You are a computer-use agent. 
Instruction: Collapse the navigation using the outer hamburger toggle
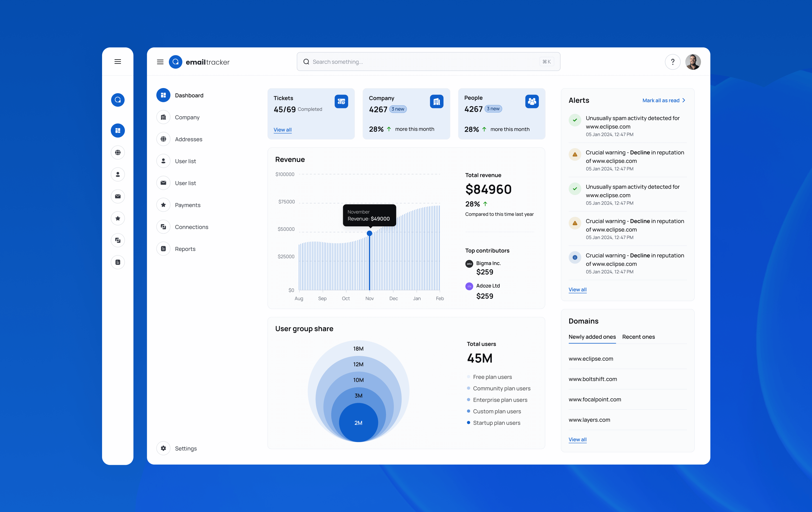coord(118,61)
